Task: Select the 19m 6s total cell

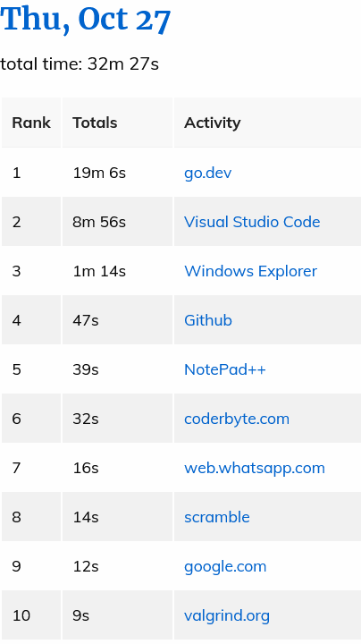Action: point(117,173)
